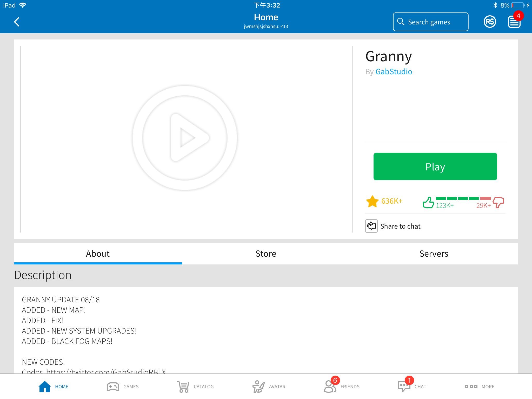Dislike the game with thumbs down

pos(498,202)
